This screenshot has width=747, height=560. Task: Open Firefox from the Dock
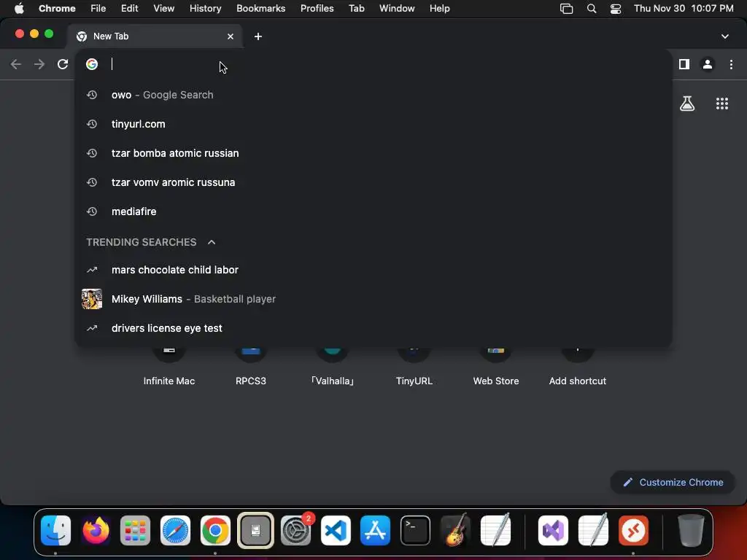click(x=96, y=530)
